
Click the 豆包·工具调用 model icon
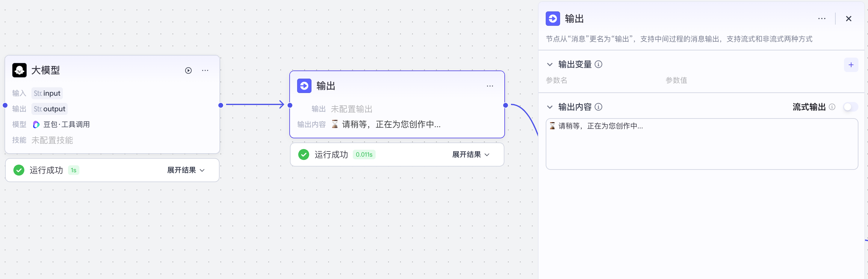click(36, 124)
